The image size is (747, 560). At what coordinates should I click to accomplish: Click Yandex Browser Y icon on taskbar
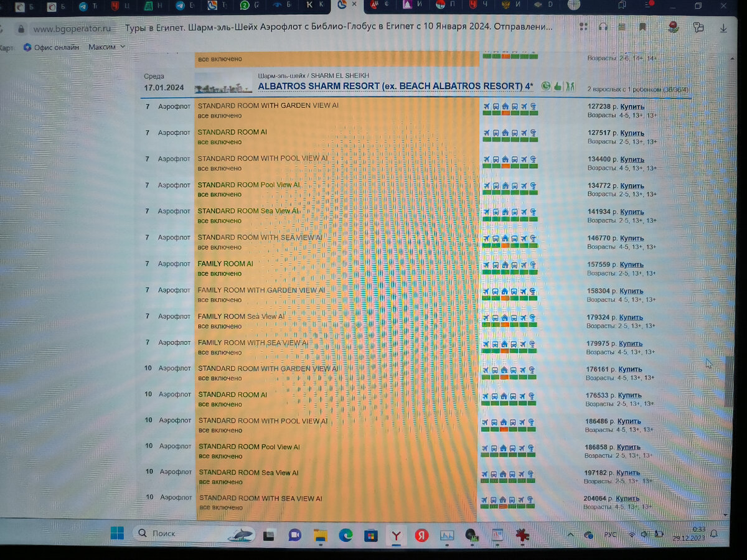[x=396, y=535]
